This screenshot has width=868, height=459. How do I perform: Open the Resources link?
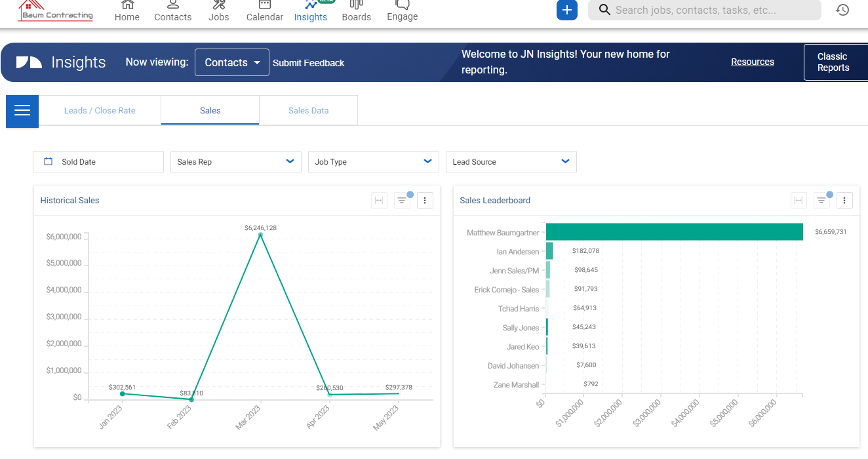pyautogui.click(x=753, y=62)
